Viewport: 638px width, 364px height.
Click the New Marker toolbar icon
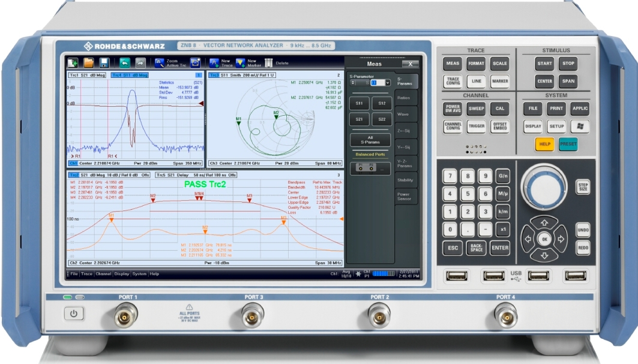coord(241,62)
